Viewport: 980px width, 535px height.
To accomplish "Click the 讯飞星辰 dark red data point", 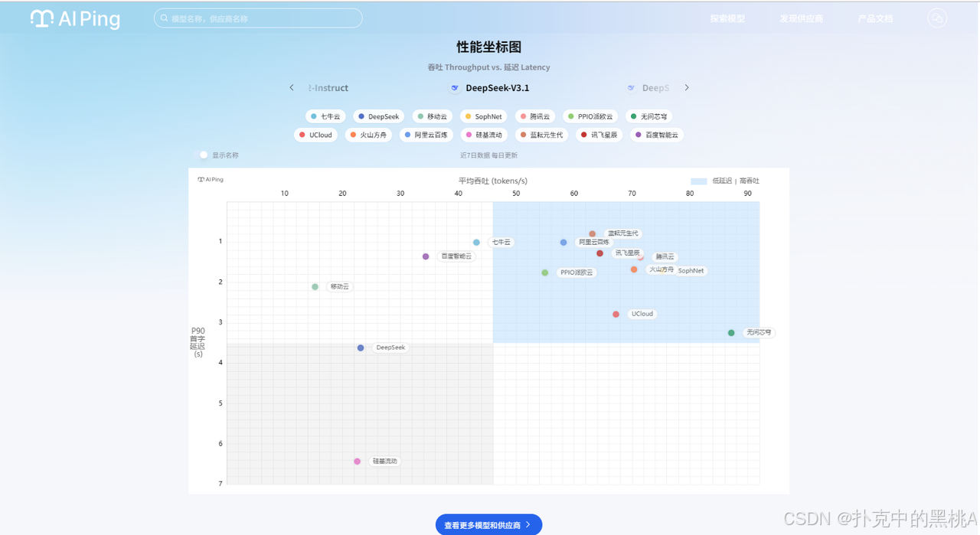I will click(x=599, y=253).
